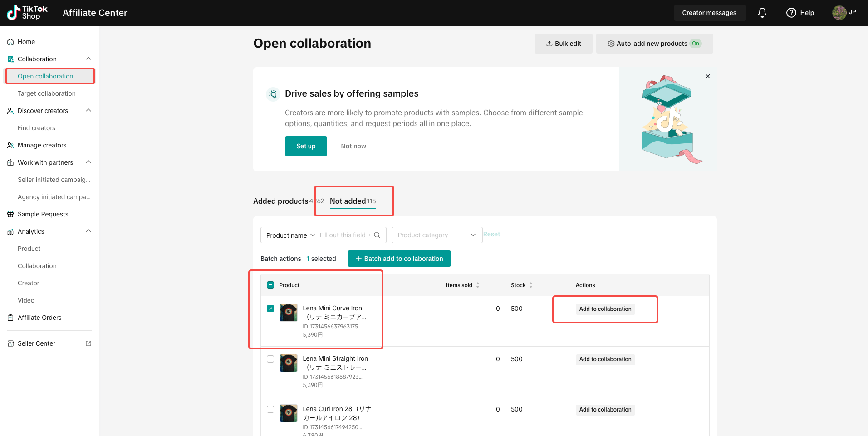Click the Analytics chart icon

[10, 231]
